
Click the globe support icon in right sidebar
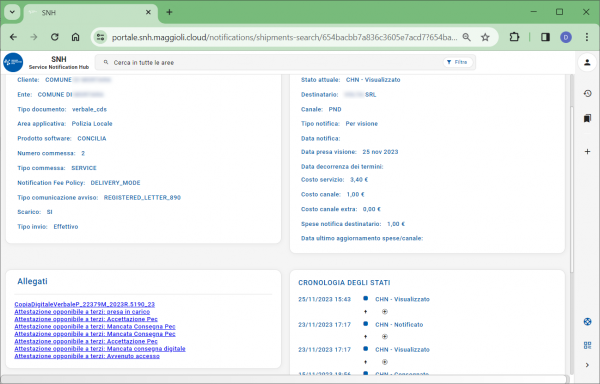[x=587, y=322]
